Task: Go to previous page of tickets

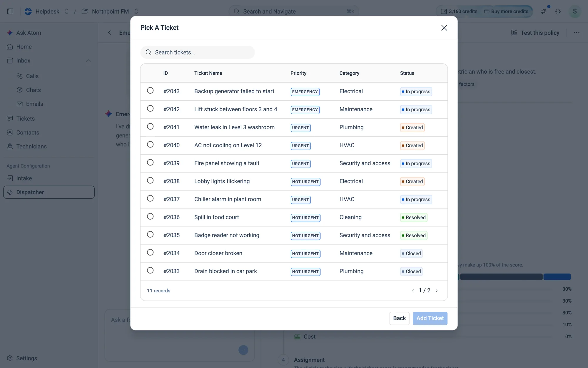Action: point(413,291)
